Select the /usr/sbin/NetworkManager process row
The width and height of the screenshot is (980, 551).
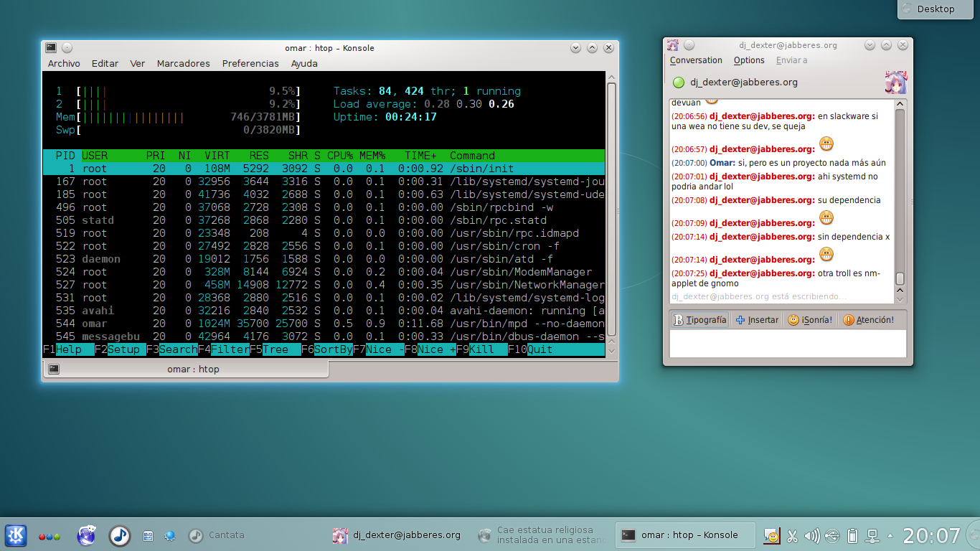(324, 285)
